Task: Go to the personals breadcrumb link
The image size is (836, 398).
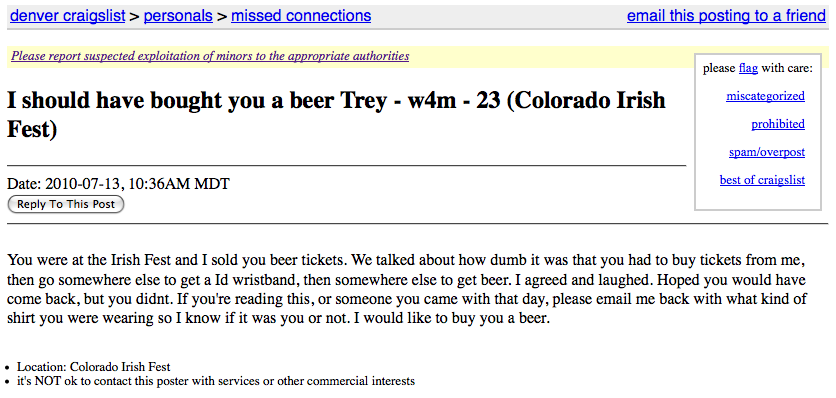Action: (x=178, y=16)
